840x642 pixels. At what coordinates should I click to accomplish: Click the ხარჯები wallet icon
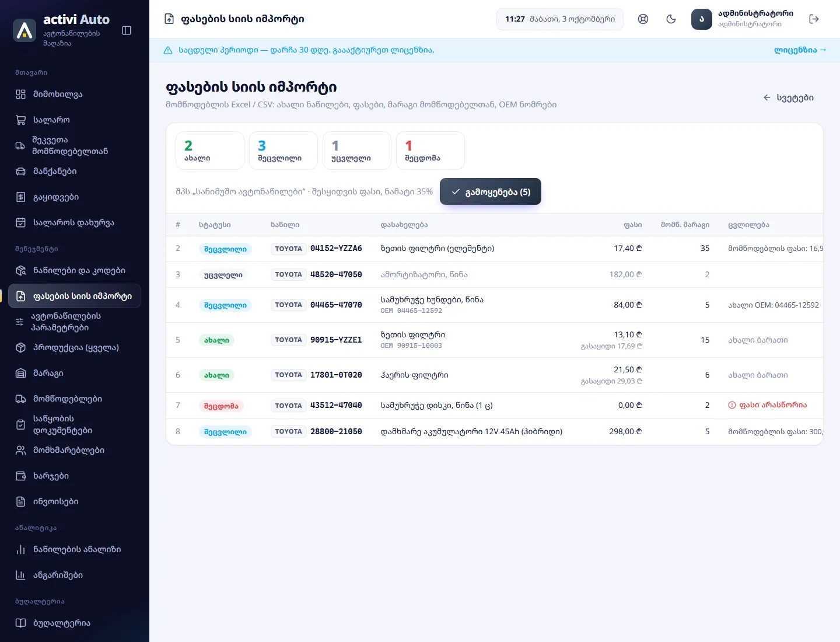pyautogui.click(x=21, y=476)
